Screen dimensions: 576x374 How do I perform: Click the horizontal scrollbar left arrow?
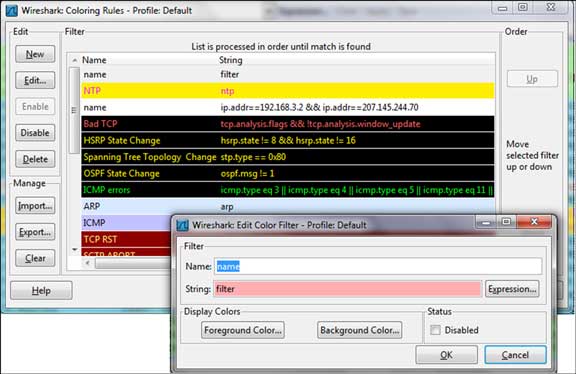coord(87,263)
